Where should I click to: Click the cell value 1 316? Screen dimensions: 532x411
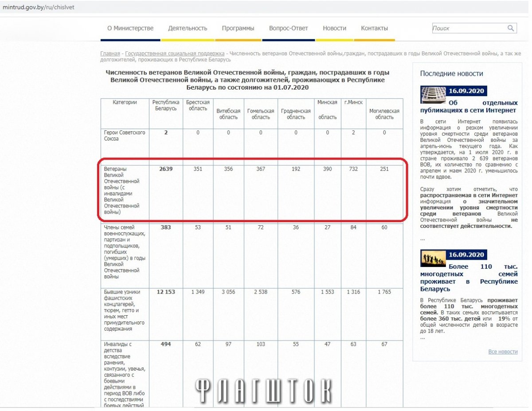pyautogui.click(x=354, y=292)
